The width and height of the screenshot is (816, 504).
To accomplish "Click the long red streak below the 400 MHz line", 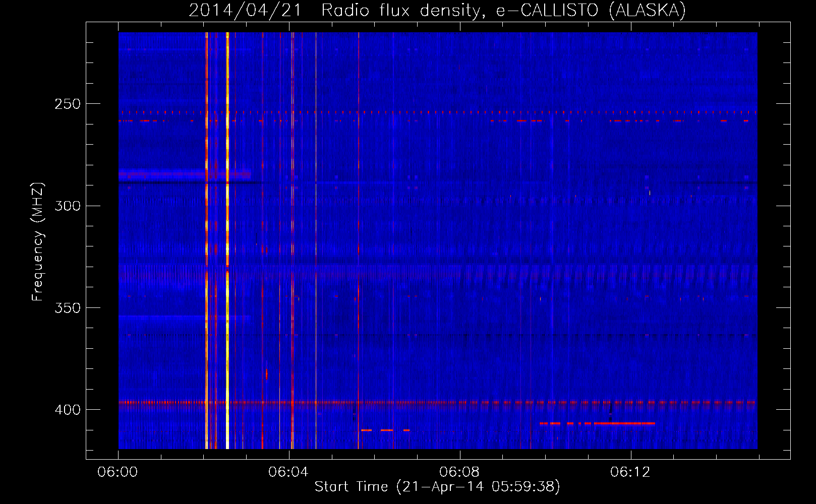I will coord(624,423).
